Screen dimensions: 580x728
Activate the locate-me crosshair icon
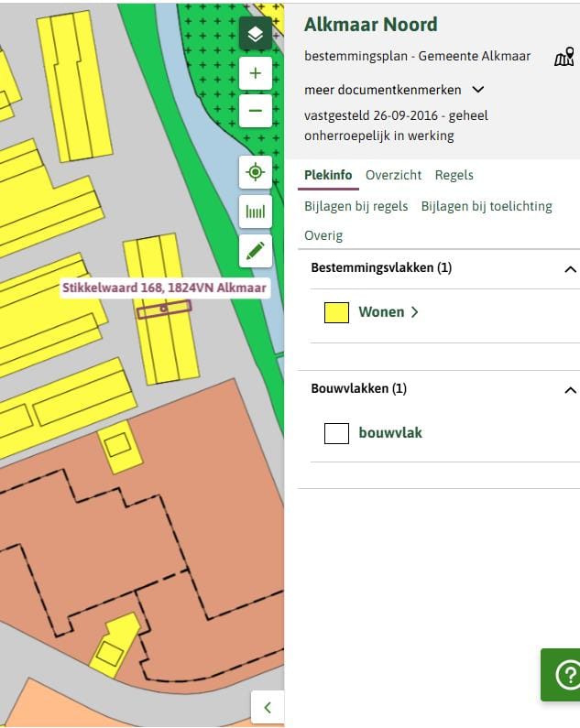(255, 172)
